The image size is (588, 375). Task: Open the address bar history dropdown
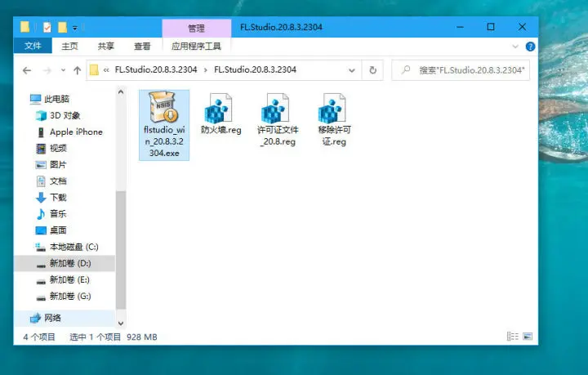(x=352, y=70)
